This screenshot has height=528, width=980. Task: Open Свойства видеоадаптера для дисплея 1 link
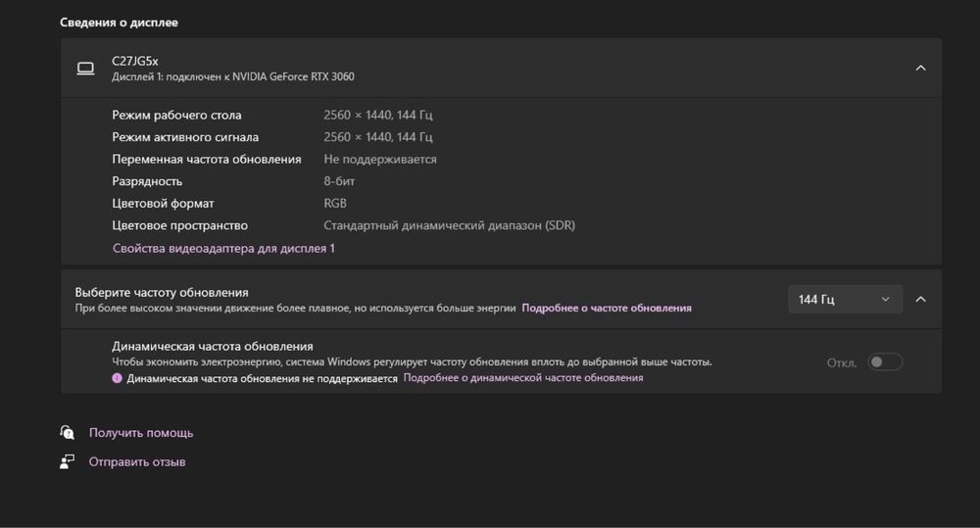(223, 248)
